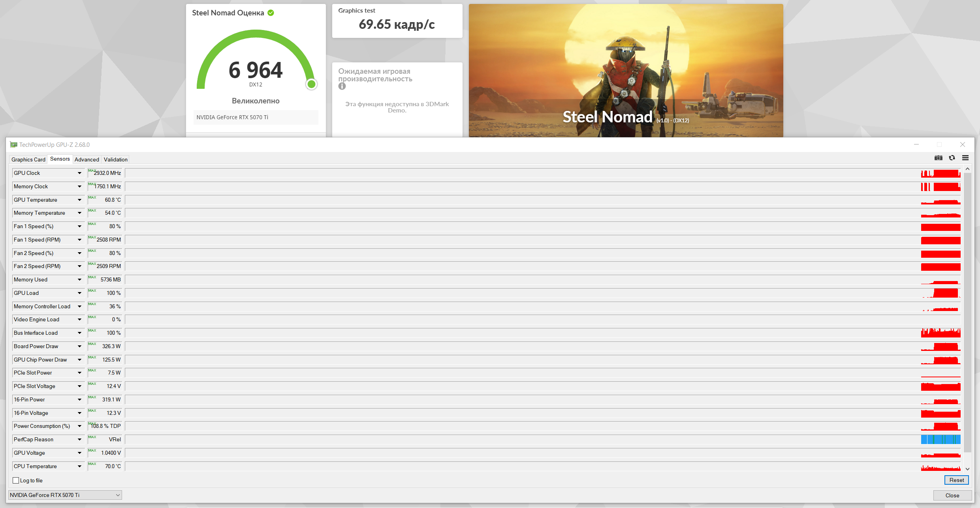This screenshot has width=980, height=508.
Task: Open the Advanced tab
Action: coord(87,159)
